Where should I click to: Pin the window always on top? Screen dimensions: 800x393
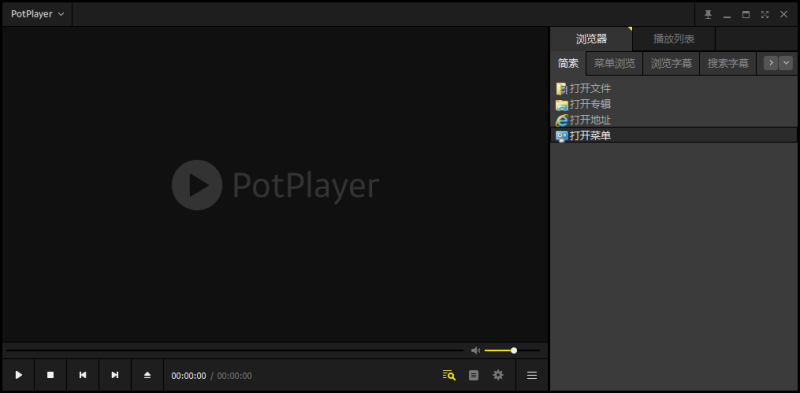coord(708,14)
